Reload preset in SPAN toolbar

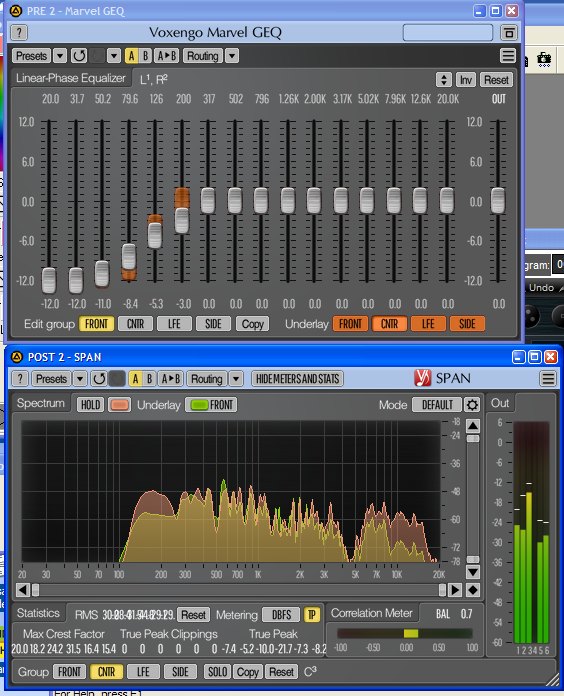[x=99, y=379]
